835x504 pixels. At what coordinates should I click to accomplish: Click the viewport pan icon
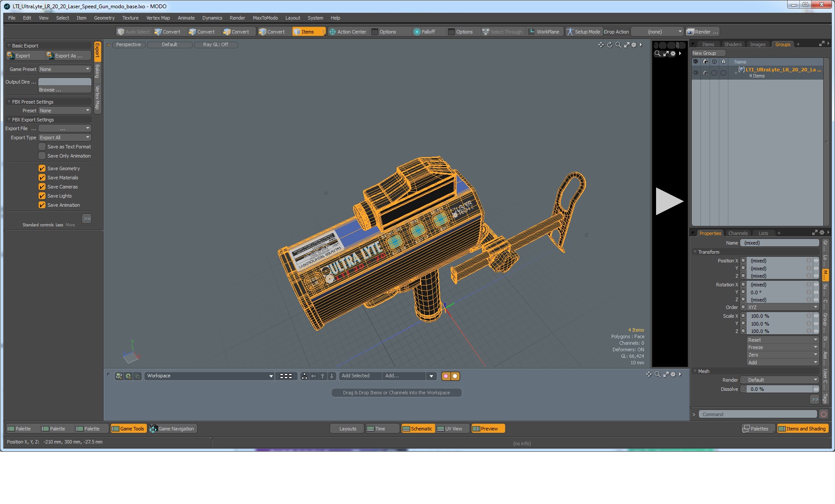click(x=601, y=45)
